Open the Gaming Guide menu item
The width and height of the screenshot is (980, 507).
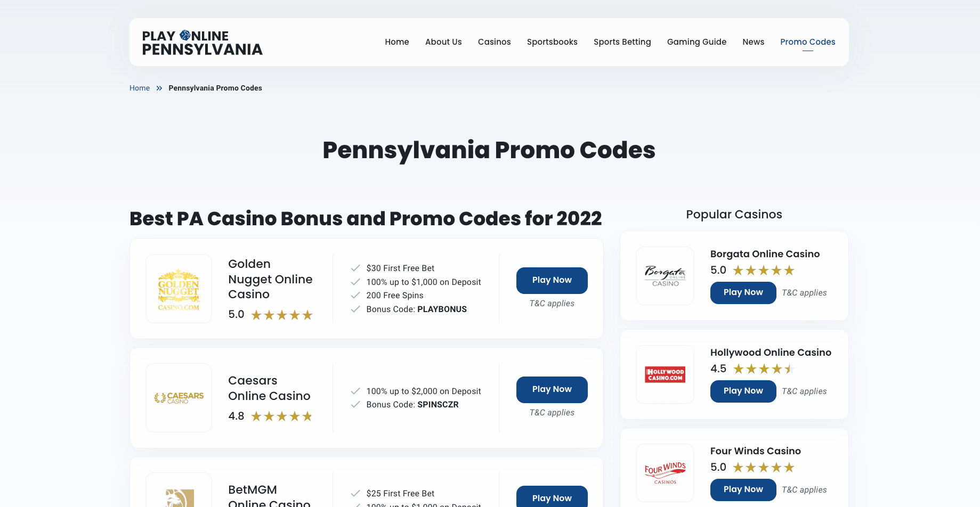(x=696, y=42)
